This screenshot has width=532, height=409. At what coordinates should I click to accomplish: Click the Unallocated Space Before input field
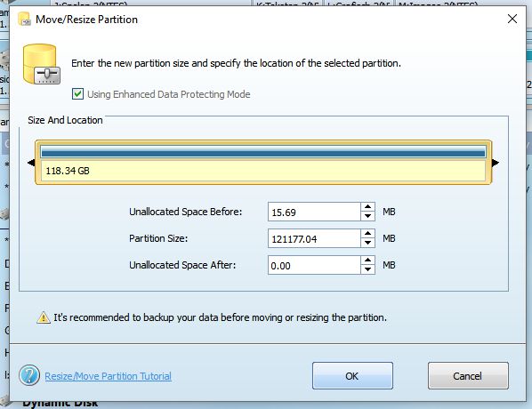point(314,212)
